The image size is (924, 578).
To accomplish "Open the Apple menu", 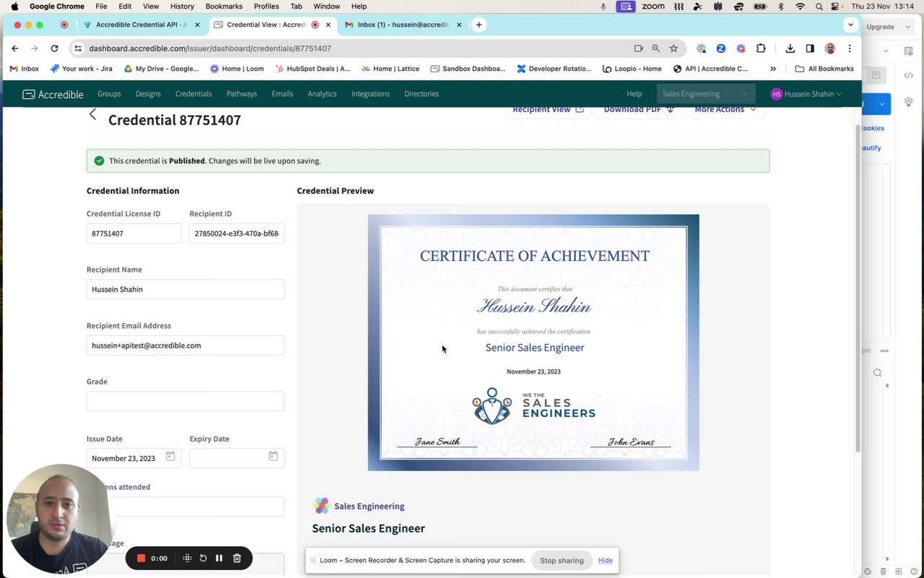I will click(14, 7).
